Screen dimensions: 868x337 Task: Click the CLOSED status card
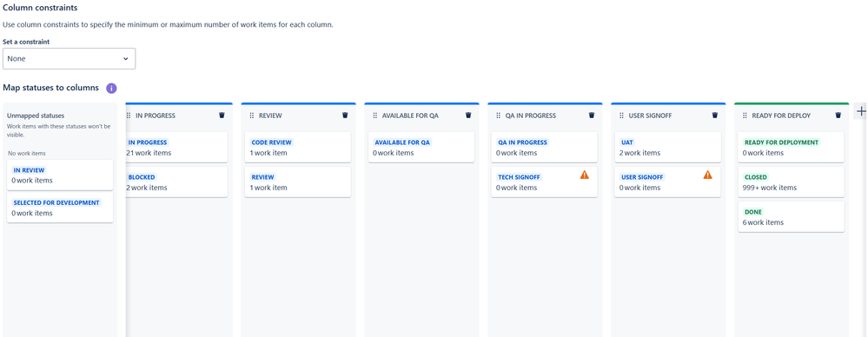(x=791, y=182)
